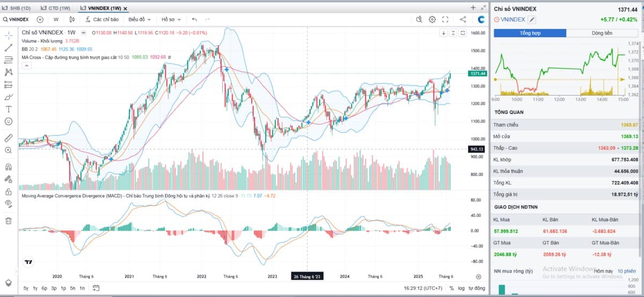The image size is (644, 297).
Task: Enter fullscreen chart mode
Action: click(x=445, y=19)
